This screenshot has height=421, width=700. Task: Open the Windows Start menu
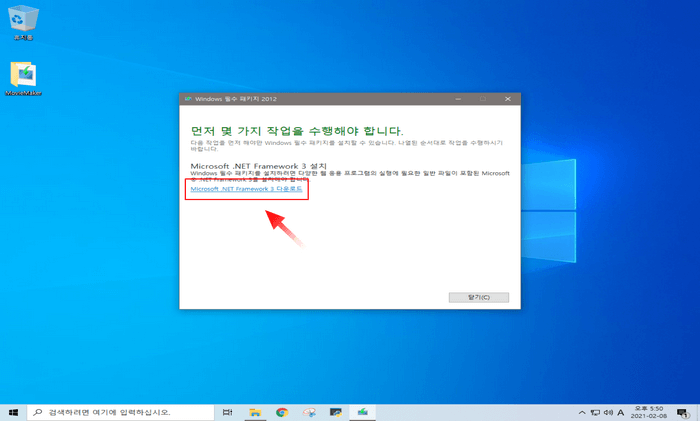click(13, 412)
